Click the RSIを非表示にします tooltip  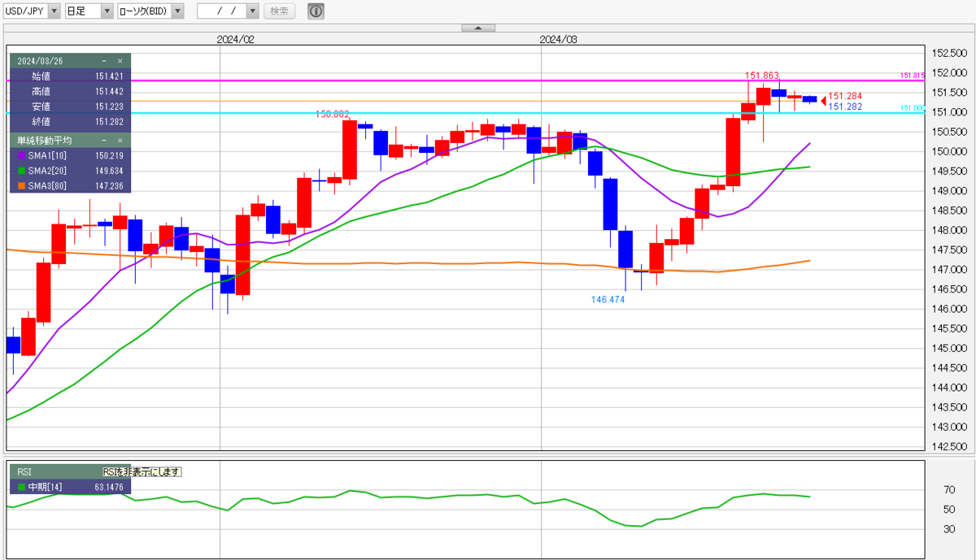coord(142,471)
